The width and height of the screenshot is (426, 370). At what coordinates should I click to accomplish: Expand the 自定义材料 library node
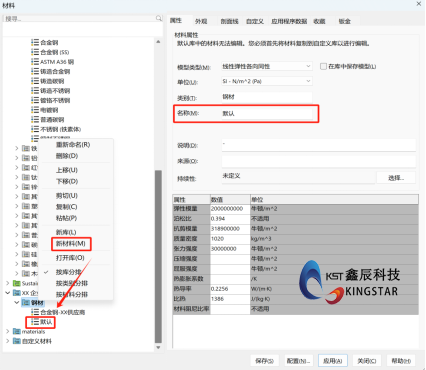[8, 341]
